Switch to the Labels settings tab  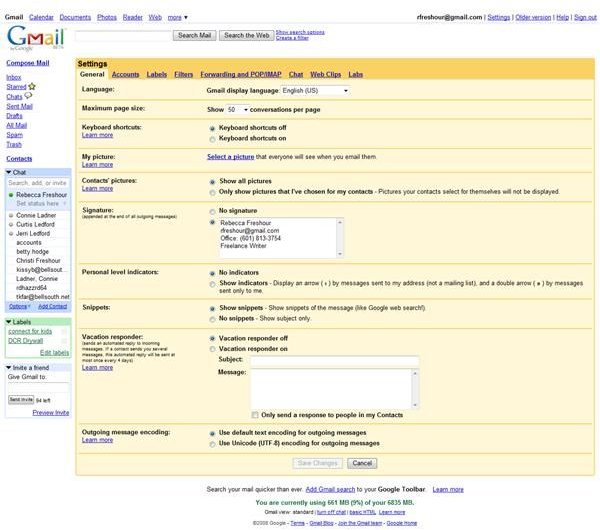(157, 74)
